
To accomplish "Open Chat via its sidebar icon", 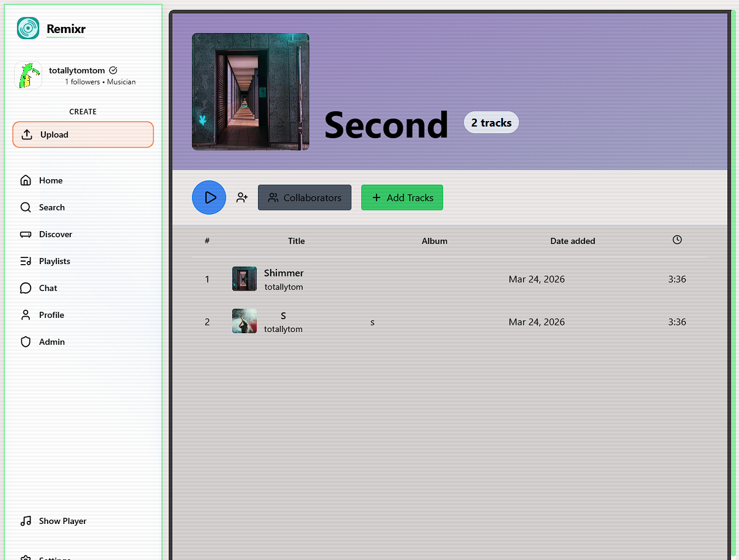I will point(25,287).
